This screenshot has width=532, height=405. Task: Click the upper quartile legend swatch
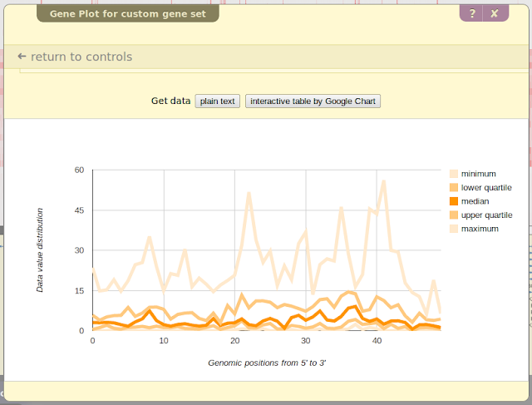453,215
